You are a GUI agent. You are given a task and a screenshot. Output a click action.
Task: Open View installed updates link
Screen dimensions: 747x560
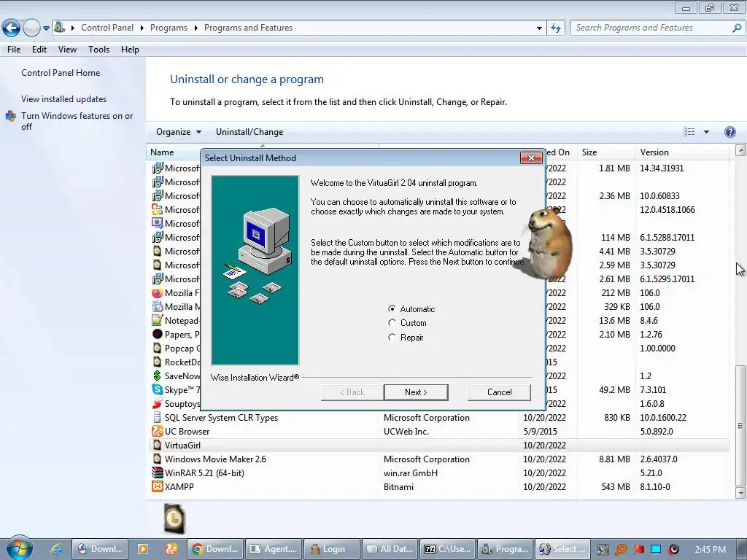click(x=64, y=99)
